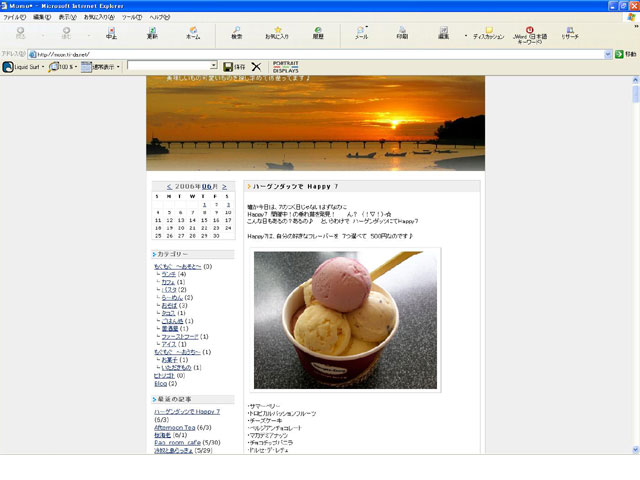Open the Edit button dropdown arrow
This screenshot has height=480, width=640.
[x=466, y=36]
